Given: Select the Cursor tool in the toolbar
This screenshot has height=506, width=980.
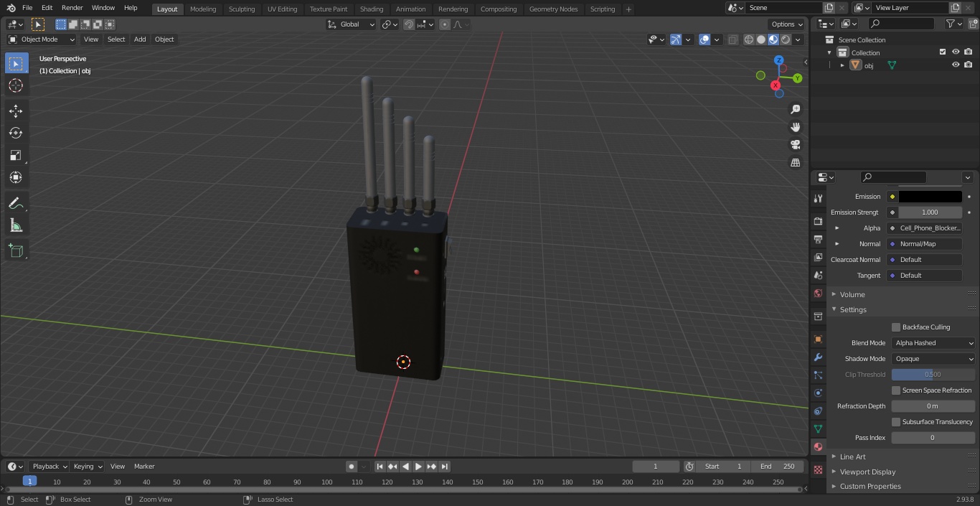Looking at the screenshot, I should pos(16,85).
